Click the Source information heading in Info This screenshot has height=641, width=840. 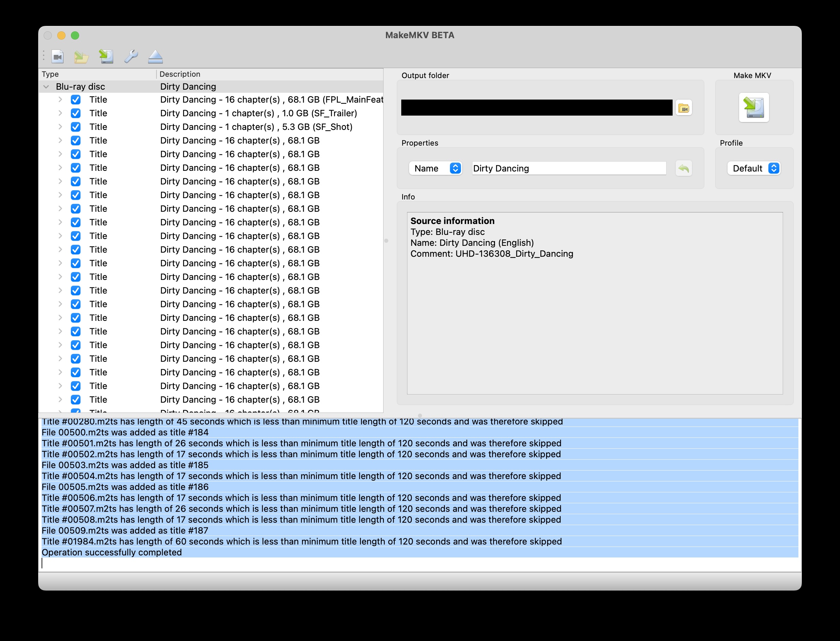click(452, 221)
